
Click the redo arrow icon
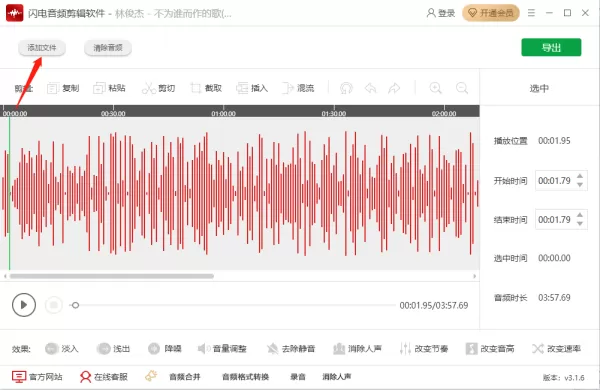[394, 88]
